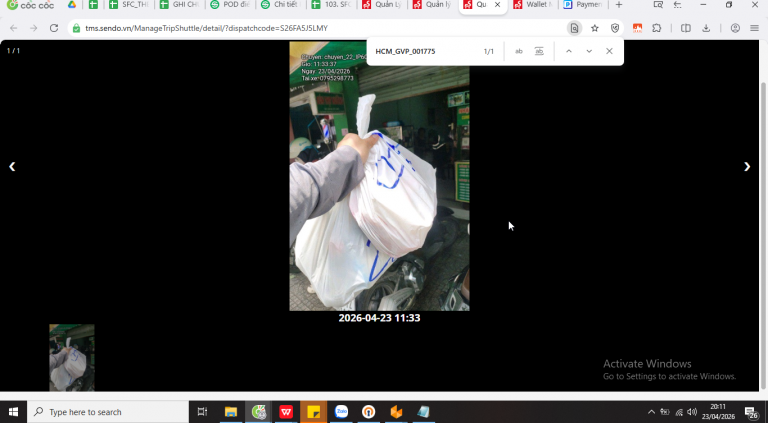
Task: Switch to the Chi tiết tab
Action: 281,5
